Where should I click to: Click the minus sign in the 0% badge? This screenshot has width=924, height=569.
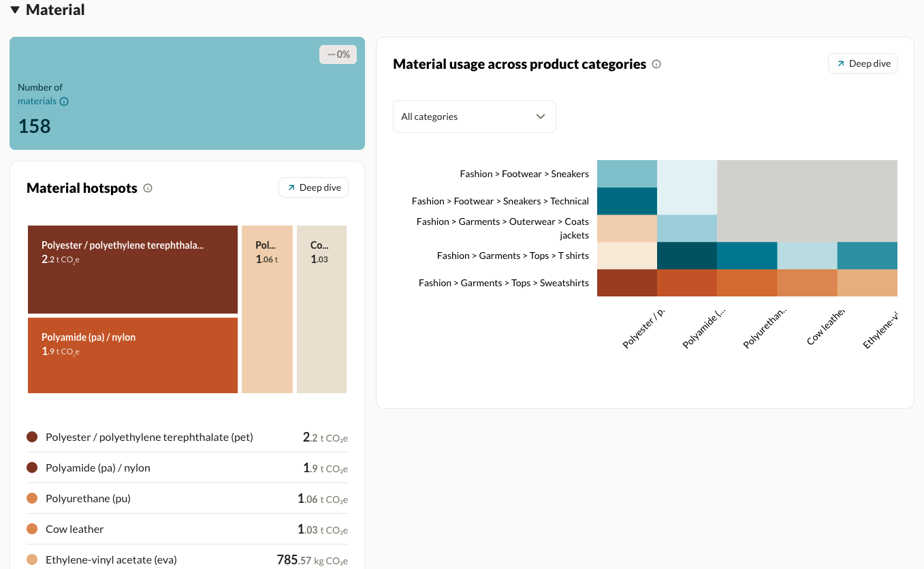pos(331,54)
